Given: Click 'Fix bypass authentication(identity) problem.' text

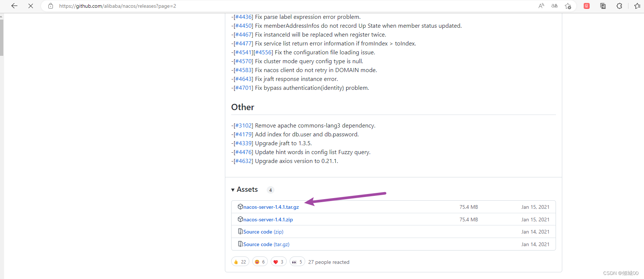Looking at the screenshot, I should [312, 88].
